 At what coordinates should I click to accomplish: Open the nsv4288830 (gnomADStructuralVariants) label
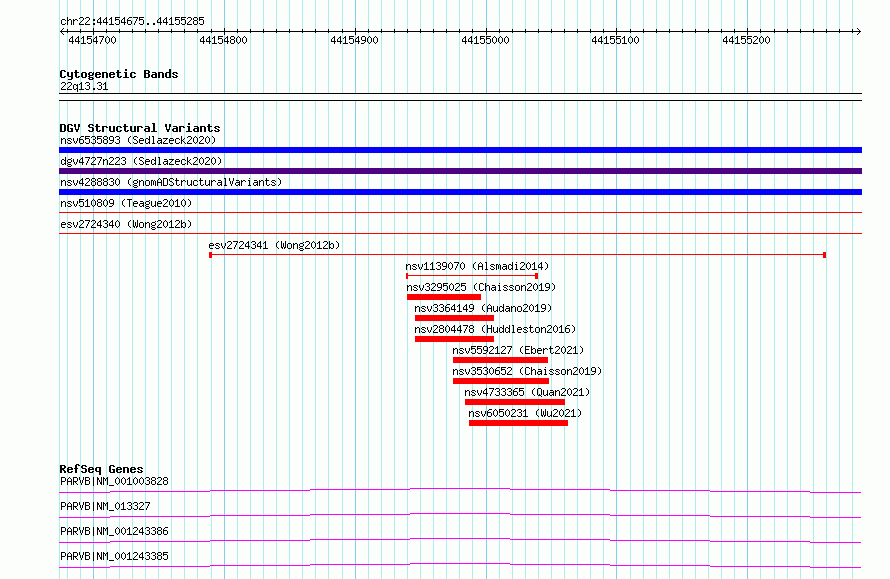pos(171,182)
